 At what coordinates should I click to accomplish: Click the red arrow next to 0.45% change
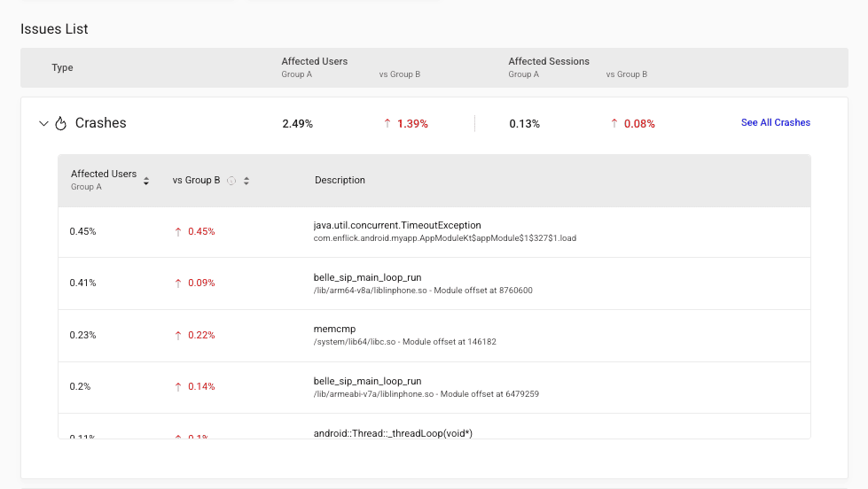point(178,231)
